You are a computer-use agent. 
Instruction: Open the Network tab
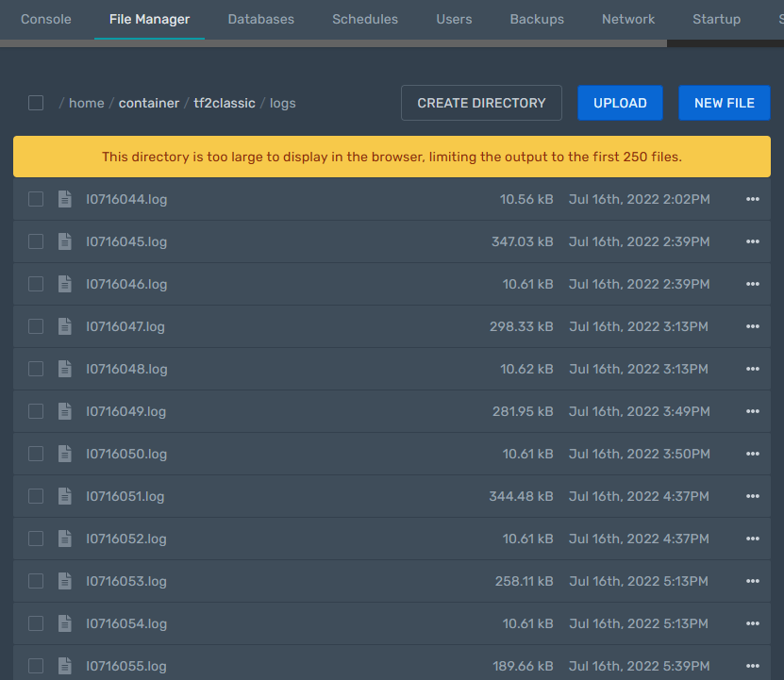pyautogui.click(x=628, y=19)
